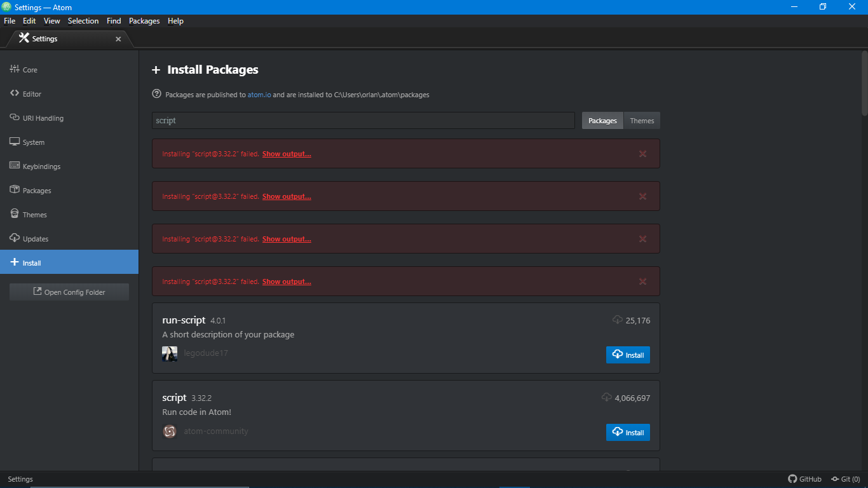The height and width of the screenshot is (488, 868).
Task: Click the question mark help icon
Action: pos(157,94)
